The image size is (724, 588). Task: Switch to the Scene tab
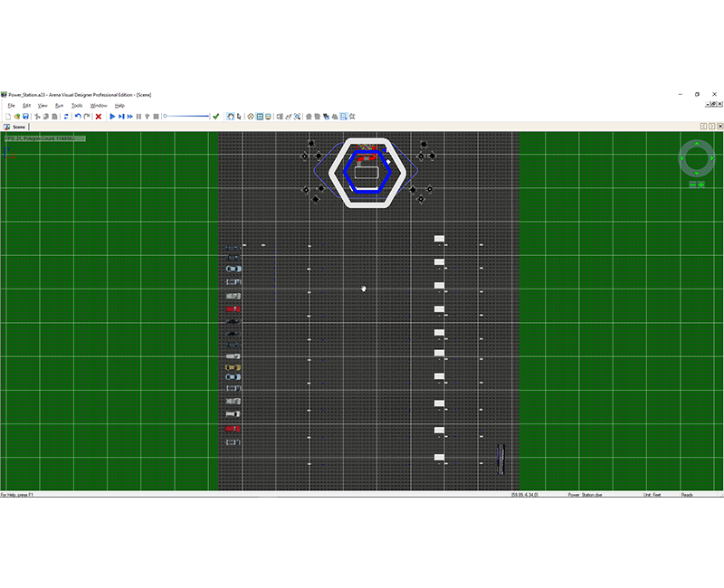tap(18, 127)
